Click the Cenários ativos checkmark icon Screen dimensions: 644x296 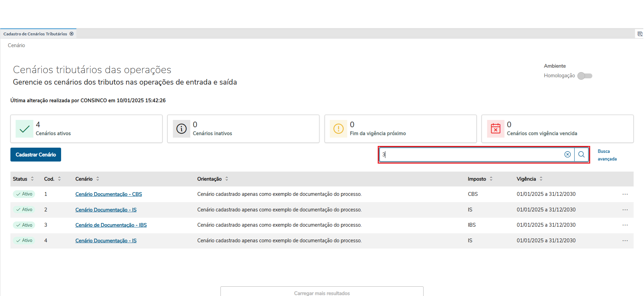pyautogui.click(x=25, y=129)
